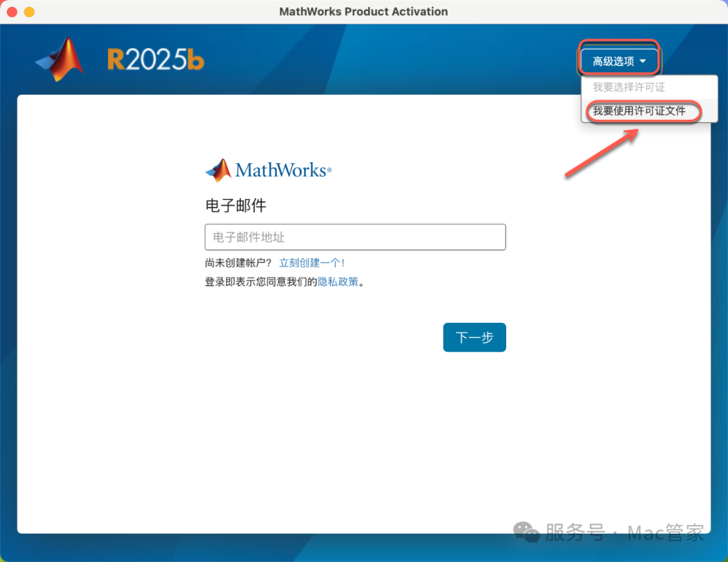Image resolution: width=728 pixels, height=562 pixels.
Task: Open the 立刻创建一个! account link
Action: [x=312, y=263]
